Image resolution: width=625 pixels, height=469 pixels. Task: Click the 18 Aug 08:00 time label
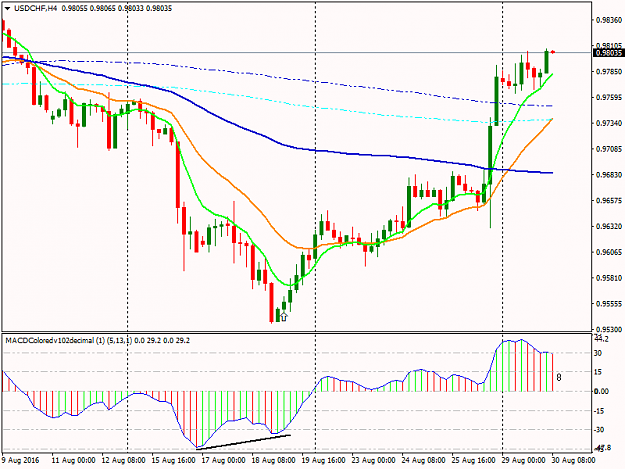point(273,460)
